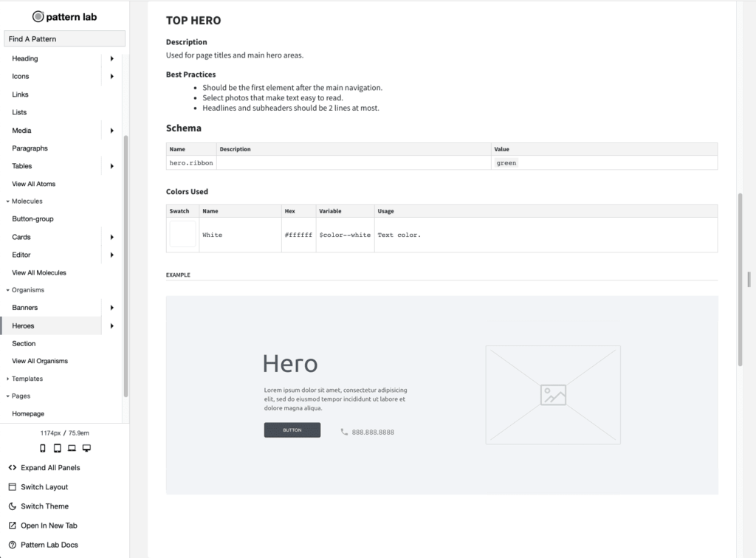Select the tablet viewport size icon
The width and height of the screenshot is (756, 558).
coord(58,448)
